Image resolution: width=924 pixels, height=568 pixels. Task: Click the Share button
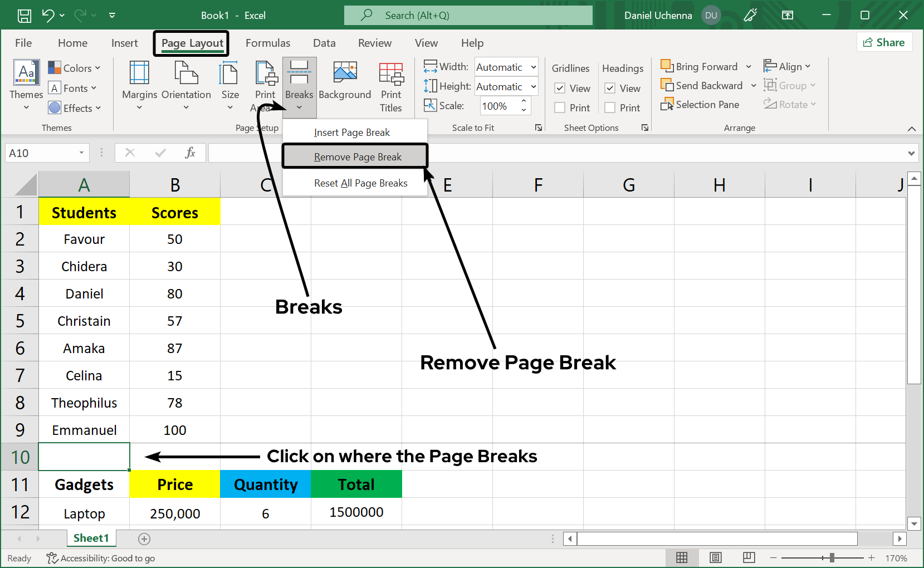coord(884,42)
